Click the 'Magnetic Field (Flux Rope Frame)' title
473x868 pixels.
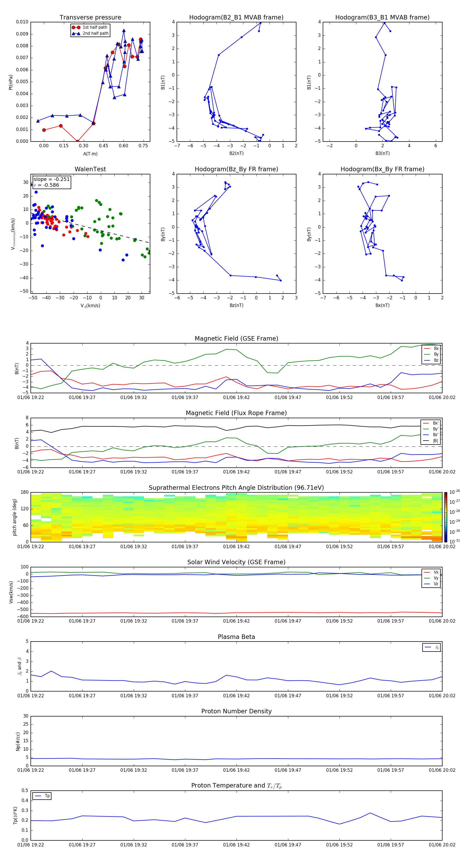pos(236,413)
